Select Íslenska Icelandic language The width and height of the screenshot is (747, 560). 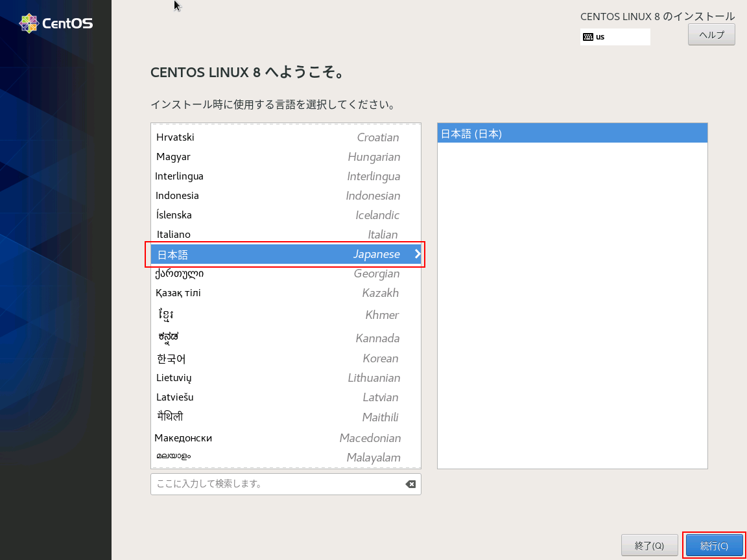[285, 215]
